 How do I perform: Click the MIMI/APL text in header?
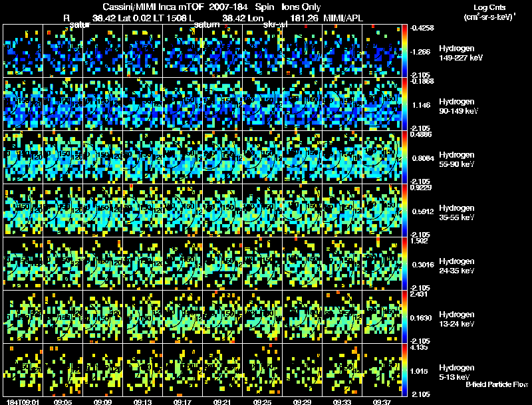point(343,18)
